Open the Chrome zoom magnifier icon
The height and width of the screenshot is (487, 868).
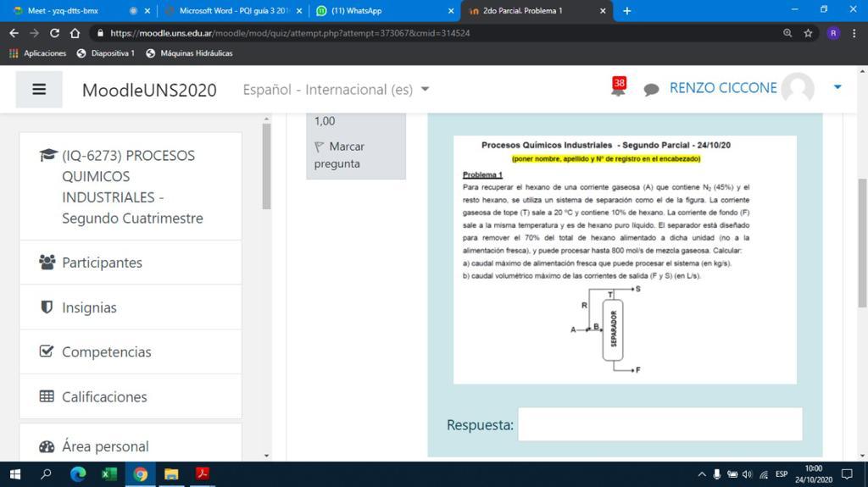(x=787, y=33)
